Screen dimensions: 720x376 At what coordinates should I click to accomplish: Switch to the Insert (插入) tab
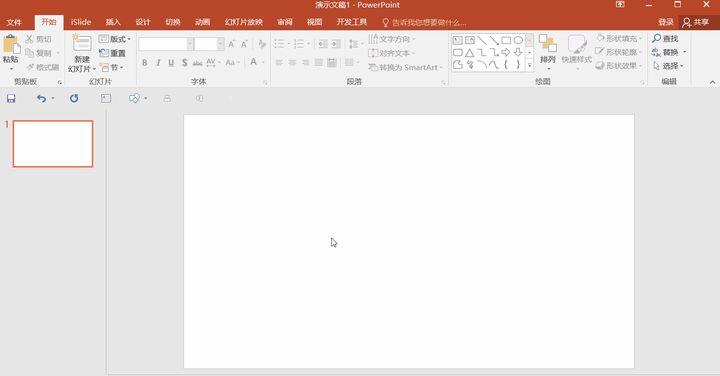[113, 22]
